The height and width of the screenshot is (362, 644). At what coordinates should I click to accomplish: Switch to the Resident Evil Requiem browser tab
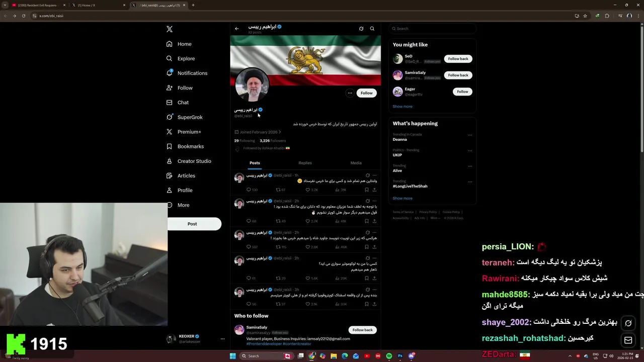pyautogui.click(x=38, y=5)
